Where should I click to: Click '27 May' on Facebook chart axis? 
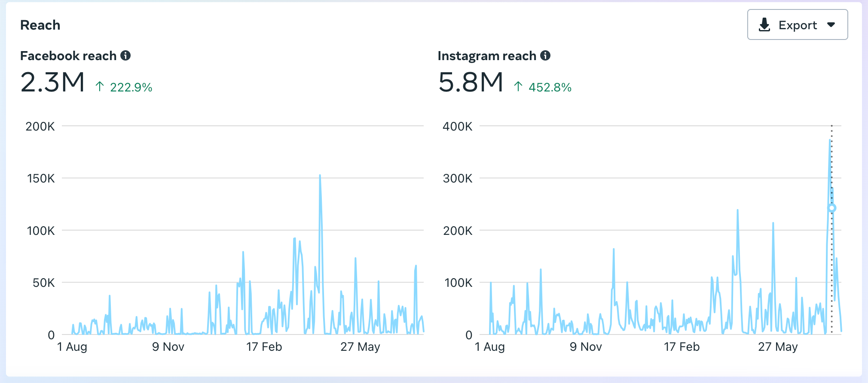360,347
